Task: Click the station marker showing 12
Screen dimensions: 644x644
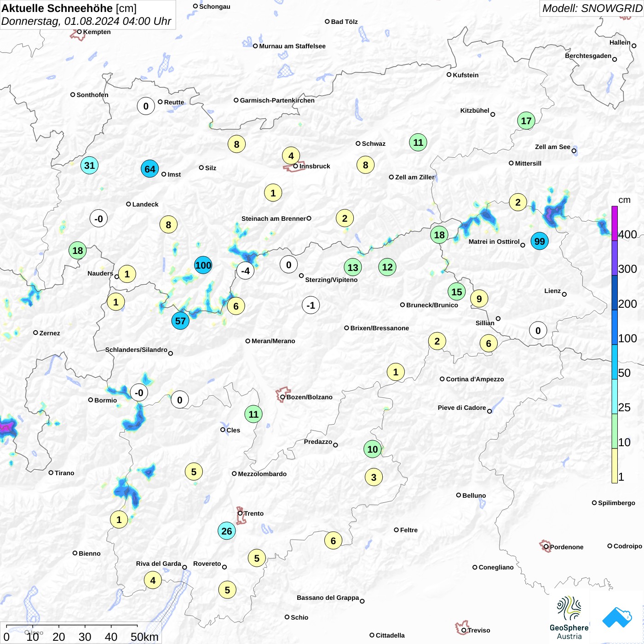Action: coord(387,267)
